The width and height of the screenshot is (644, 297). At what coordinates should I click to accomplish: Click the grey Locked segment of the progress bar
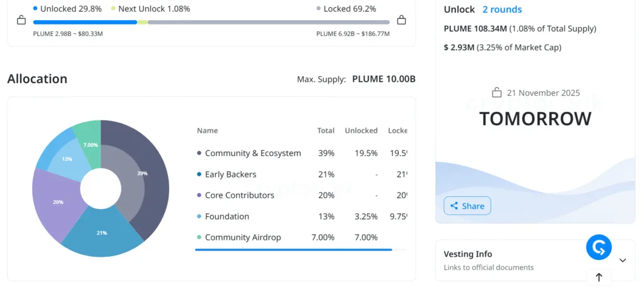click(269, 22)
